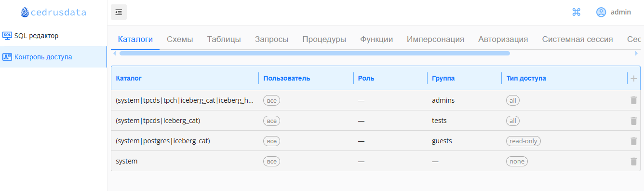Delete the tests group rule

[633, 121]
